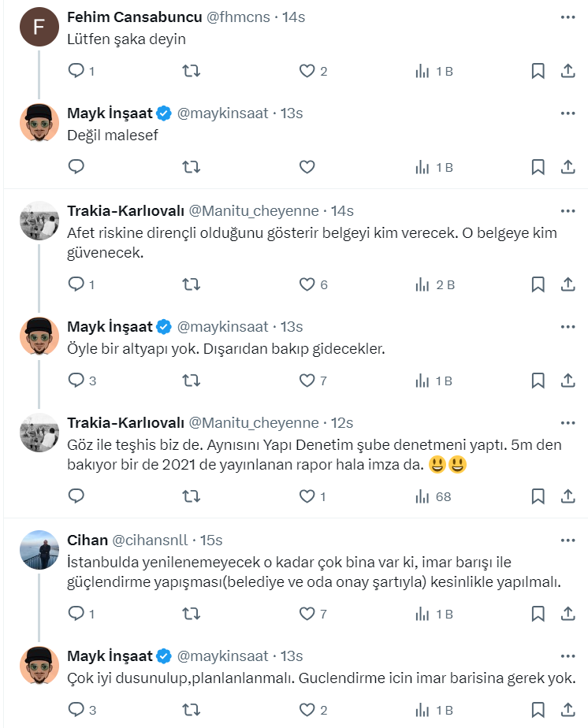View analytics for 'Göz ile teşhis' tweet
The width and height of the screenshot is (588, 728).
(x=433, y=496)
